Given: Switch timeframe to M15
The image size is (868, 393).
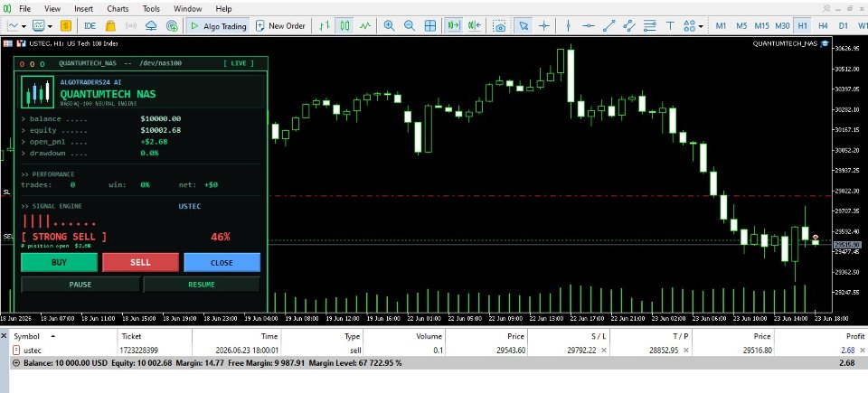Looking at the screenshot, I should click(761, 25).
